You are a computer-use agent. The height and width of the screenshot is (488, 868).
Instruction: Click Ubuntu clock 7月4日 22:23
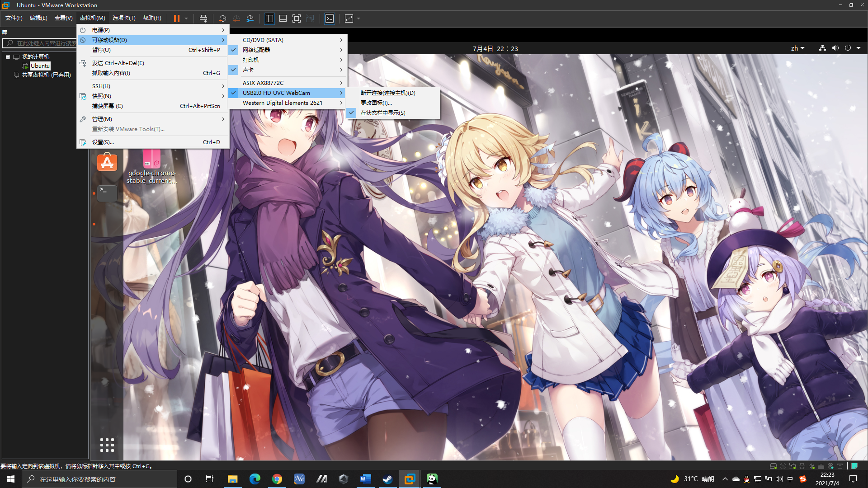pyautogui.click(x=495, y=48)
